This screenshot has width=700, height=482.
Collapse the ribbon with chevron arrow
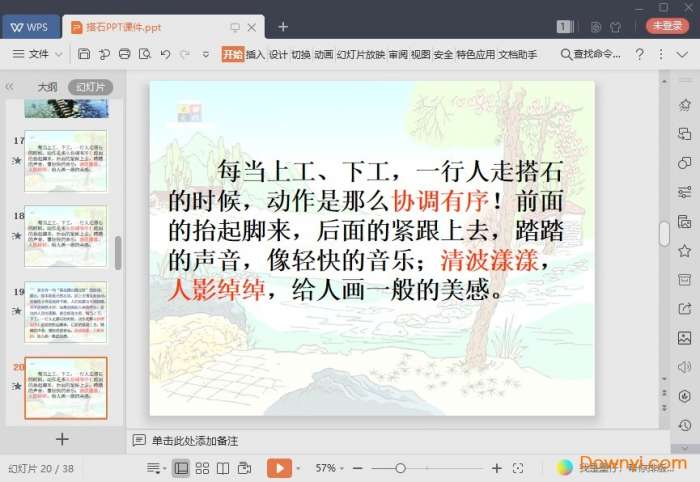[x=682, y=54]
